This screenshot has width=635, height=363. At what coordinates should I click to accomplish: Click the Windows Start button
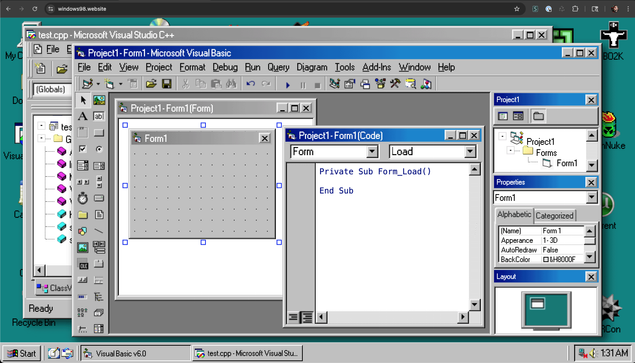22,353
